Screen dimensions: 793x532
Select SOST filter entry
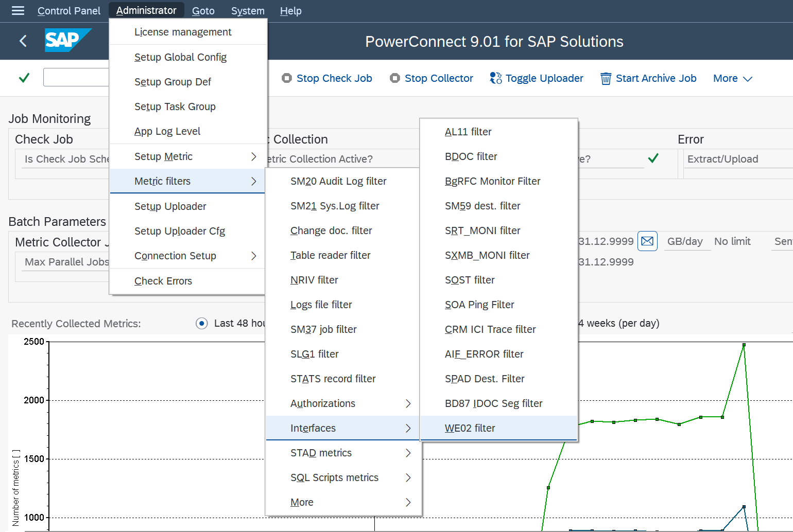(x=498, y=280)
